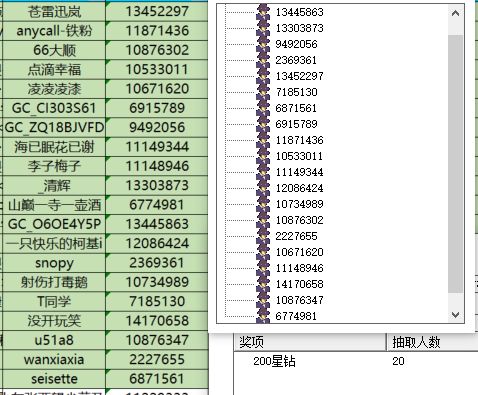Click the avatar icon beside 6871561 in list

point(263,108)
